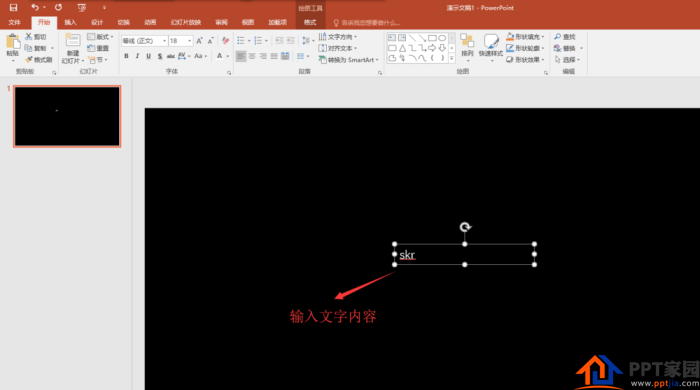Viewport: 700px width, 390px height.
Task: Toggle bold formatting
Action: click(x=126, y=56)
